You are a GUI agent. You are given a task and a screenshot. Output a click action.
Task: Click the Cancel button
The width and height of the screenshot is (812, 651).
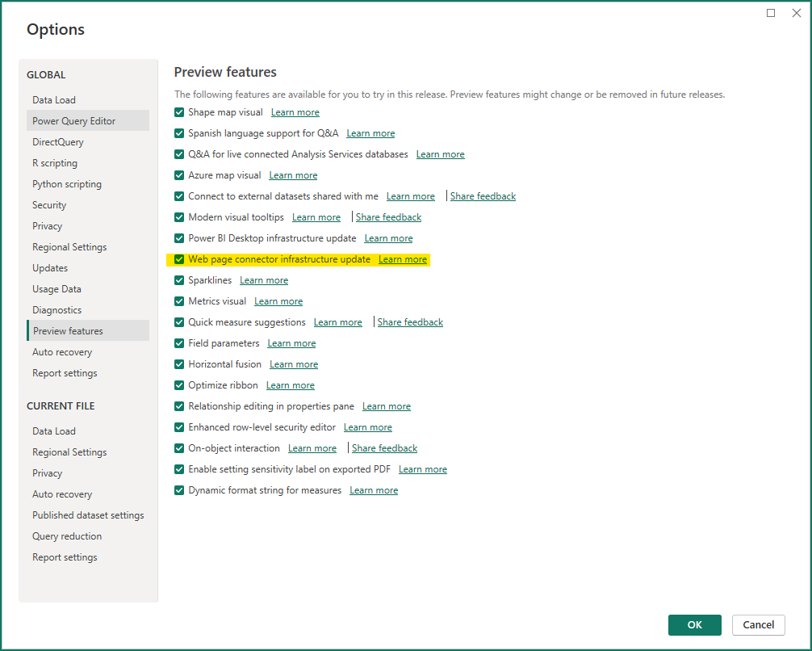pyautogui.click(x=758, y=625)
